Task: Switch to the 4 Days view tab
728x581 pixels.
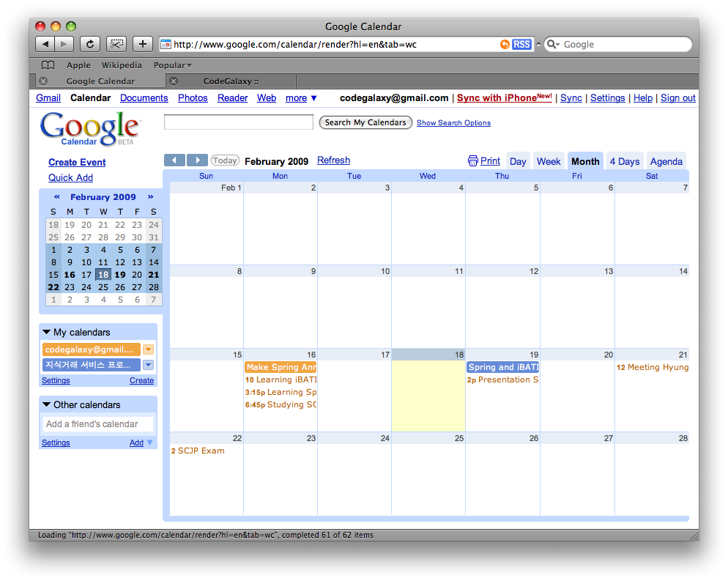Action: coord(625,161)
